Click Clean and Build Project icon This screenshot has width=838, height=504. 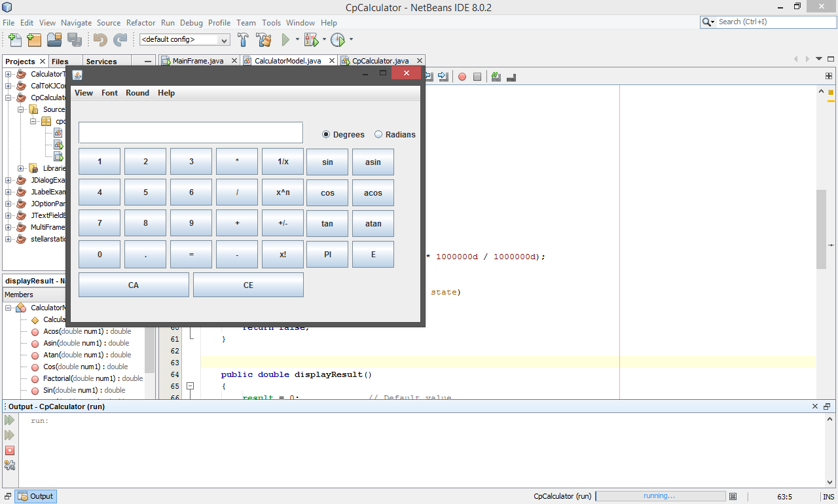(x=264, y=40)
